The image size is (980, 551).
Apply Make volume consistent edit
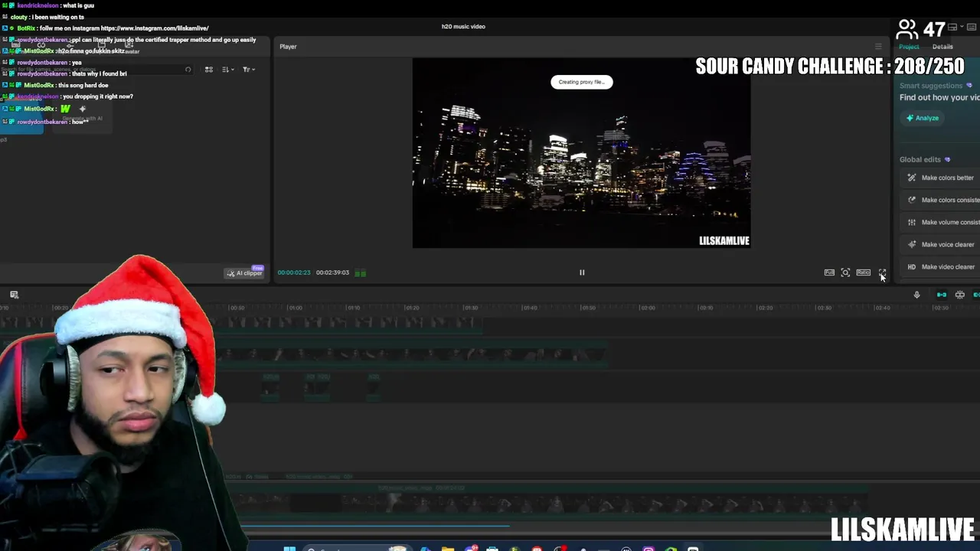pos(941,222)
